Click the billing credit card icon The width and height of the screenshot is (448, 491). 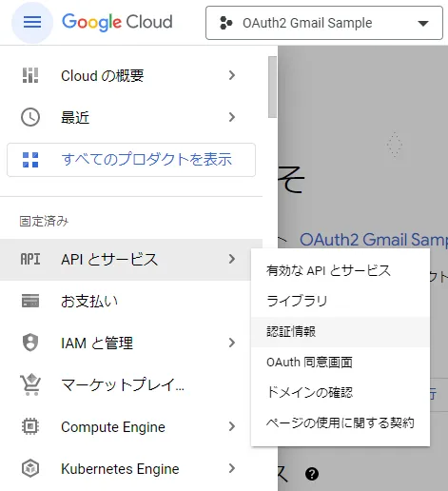coord(30,301)
